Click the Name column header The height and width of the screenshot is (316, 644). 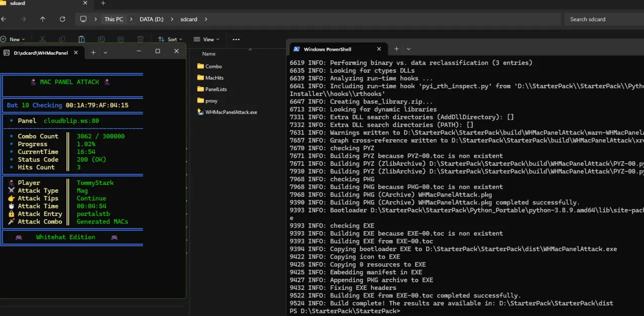click(209, 54)
